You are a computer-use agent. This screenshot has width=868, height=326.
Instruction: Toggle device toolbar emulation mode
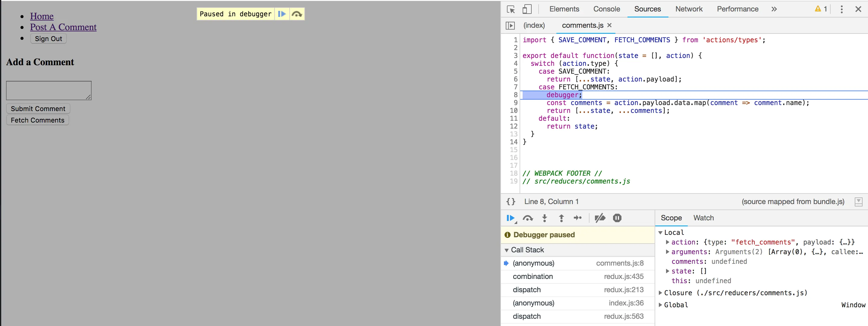[527, 9]
